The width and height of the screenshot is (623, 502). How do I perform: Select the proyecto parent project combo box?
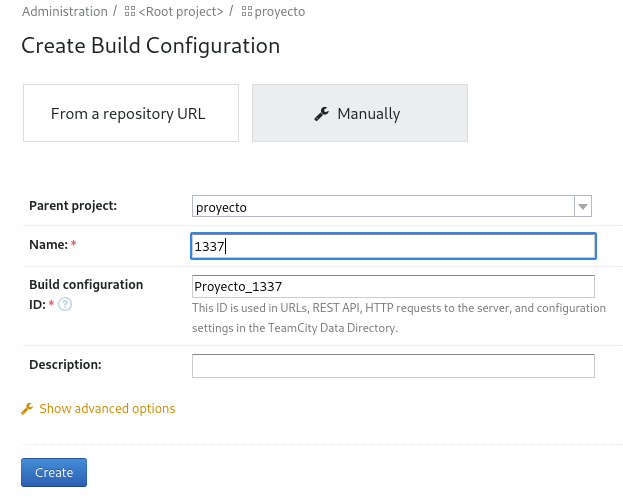(x=392, y=206)
